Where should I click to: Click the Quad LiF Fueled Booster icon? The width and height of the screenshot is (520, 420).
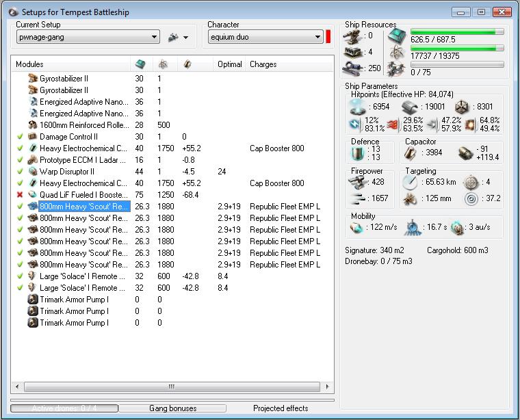tap(33, 194)
